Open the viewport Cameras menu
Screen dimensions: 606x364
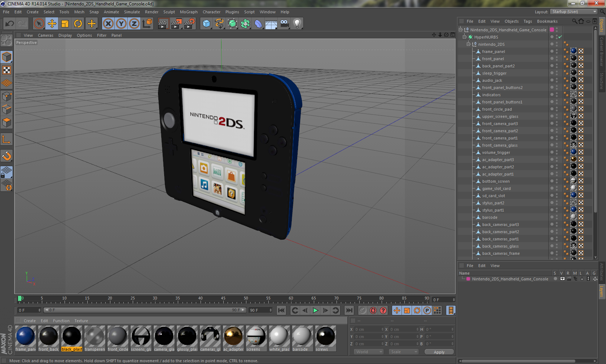[45, 35]
